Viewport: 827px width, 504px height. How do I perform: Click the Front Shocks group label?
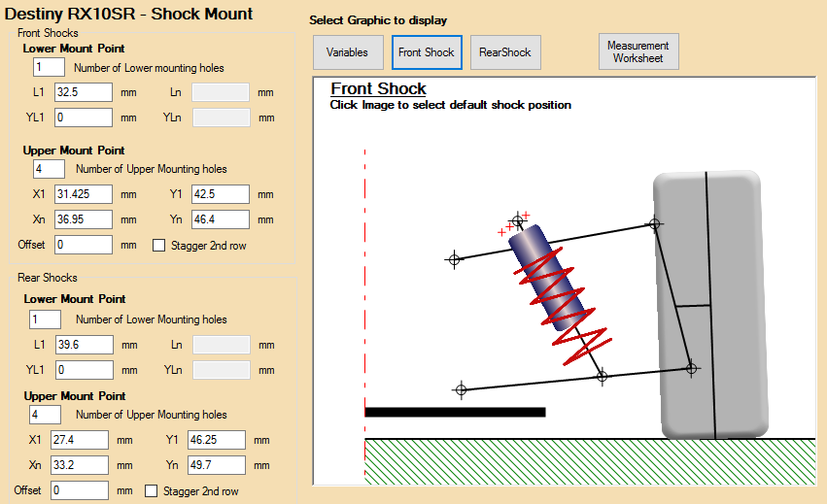click(x=48, y=33)
